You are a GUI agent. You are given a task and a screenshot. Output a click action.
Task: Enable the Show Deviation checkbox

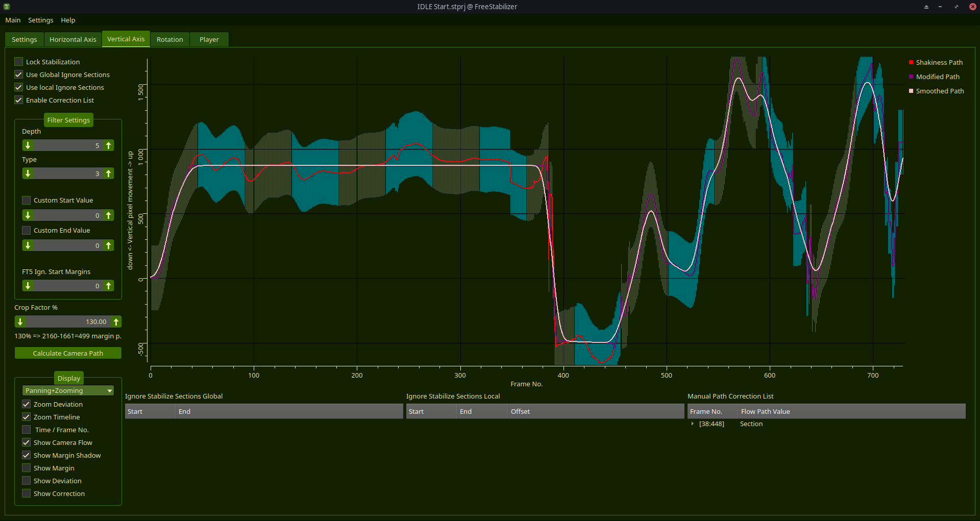(27, 481)
